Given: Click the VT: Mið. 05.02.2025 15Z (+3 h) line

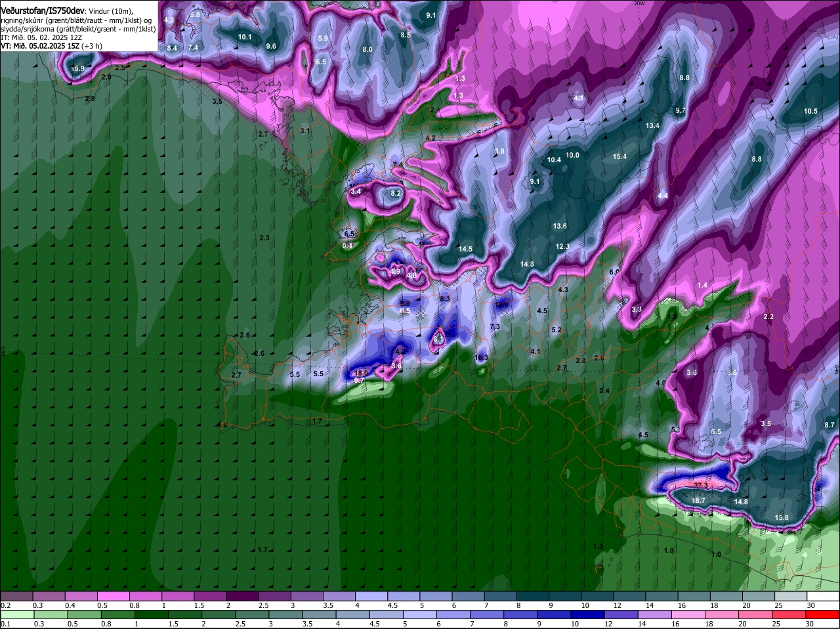Looking at the screenshot, I should [51, 46].
